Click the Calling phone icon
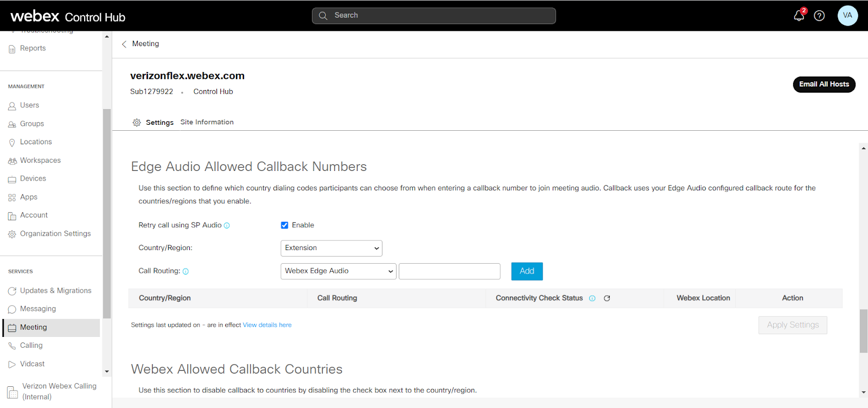The width and height of the screenshot is (868, 408). click(x=12, y=346)
